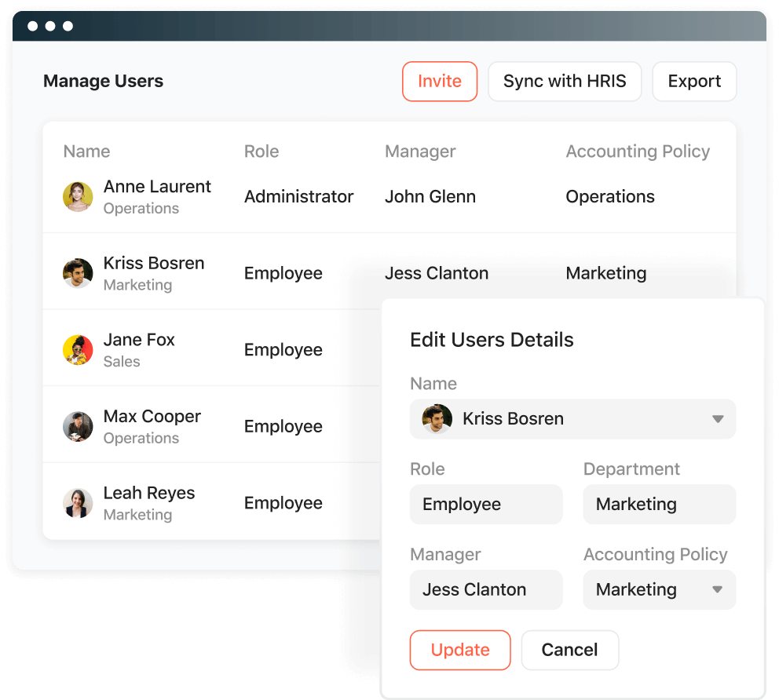Open the Anne Laurent user name

(157, 187)
